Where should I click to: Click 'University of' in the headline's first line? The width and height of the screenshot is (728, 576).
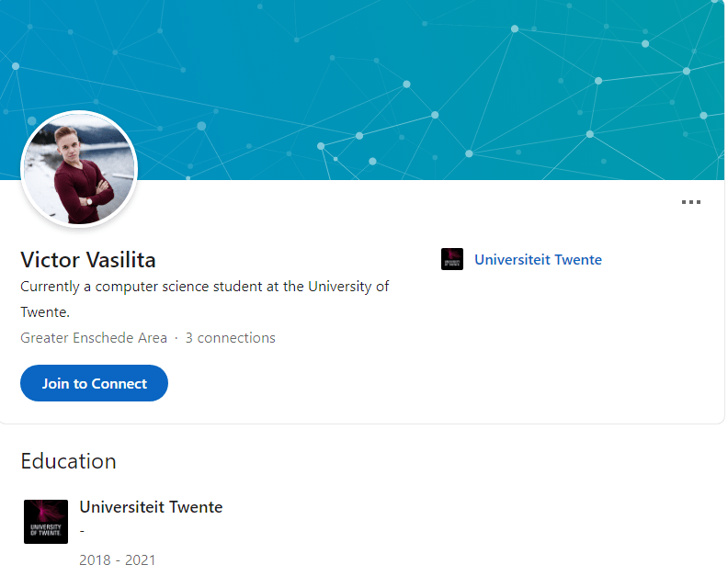tap(348, 287)
